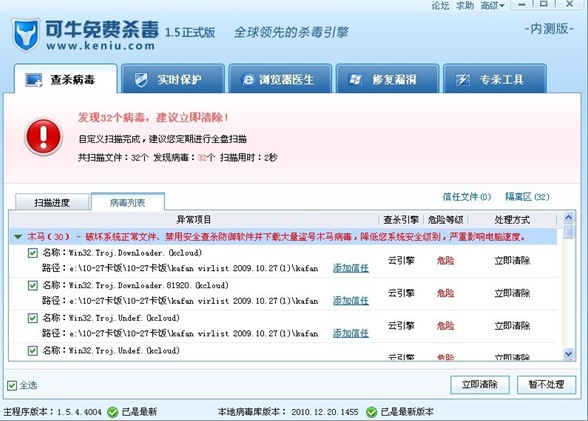Open the 求助 help link
This screenshot has width=588, height=421.
coord(465,6)
